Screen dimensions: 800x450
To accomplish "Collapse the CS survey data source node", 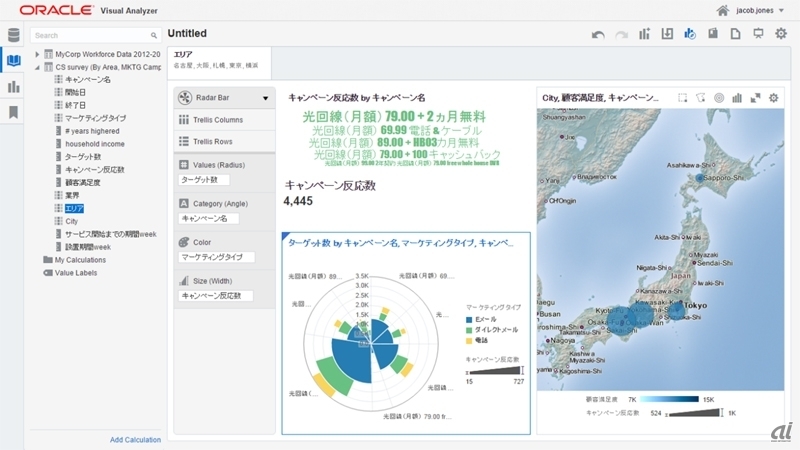I will [37, 67].
